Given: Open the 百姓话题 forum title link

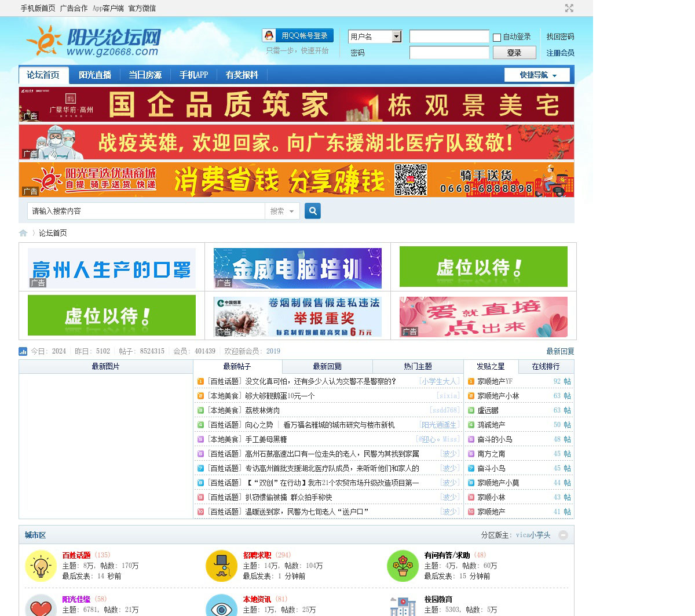Looking at the screenshot, I should (76, 555).
